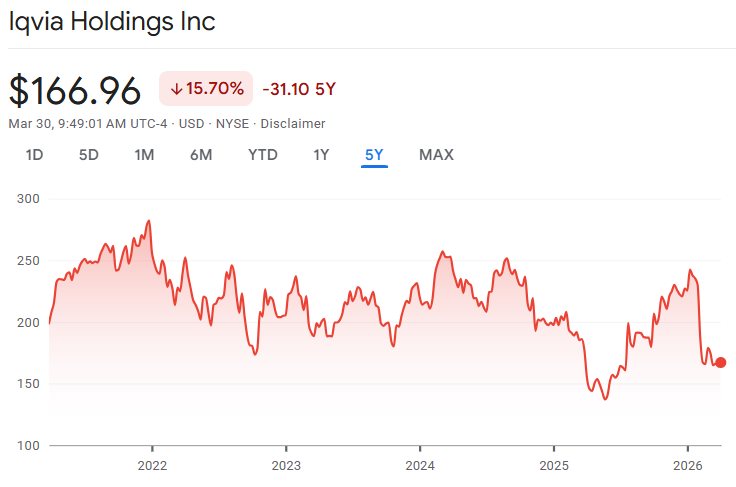Click the 300 value on the price axis
The height and width of the screenshot is (487, 736).
(x=28, y=199)
